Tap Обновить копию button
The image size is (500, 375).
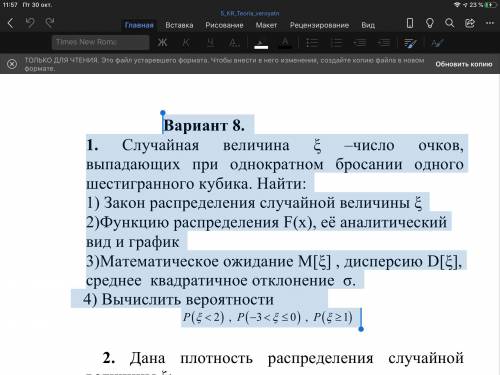(x=464, y=64)
